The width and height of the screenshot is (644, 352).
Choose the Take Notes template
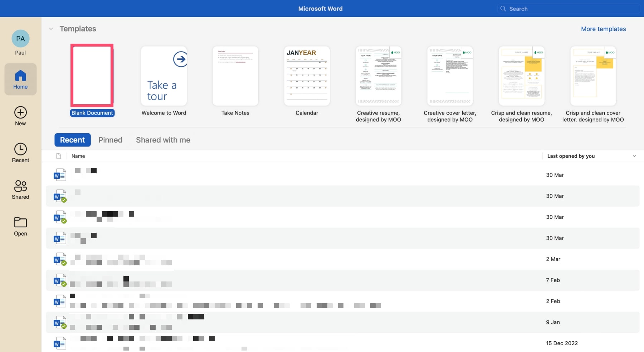(235, 76)
